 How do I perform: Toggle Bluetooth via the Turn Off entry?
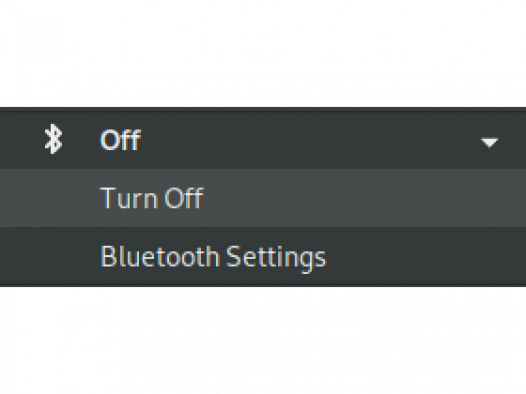tap(263, 198)
